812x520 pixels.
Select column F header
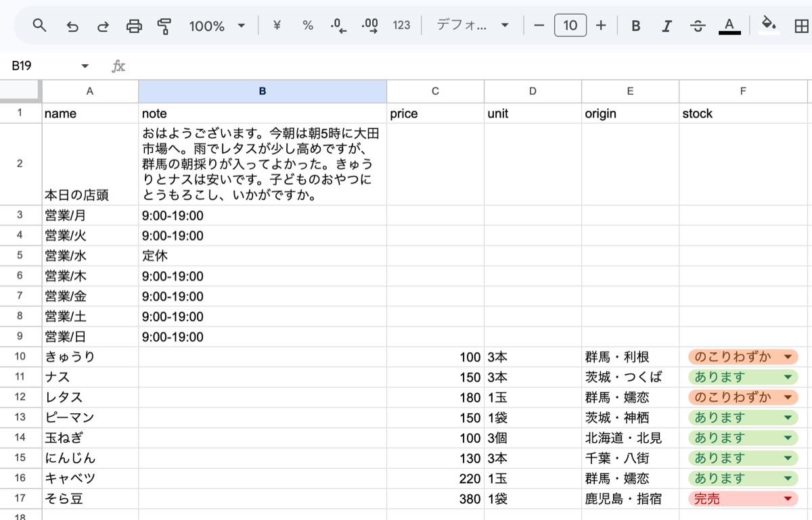743,91
